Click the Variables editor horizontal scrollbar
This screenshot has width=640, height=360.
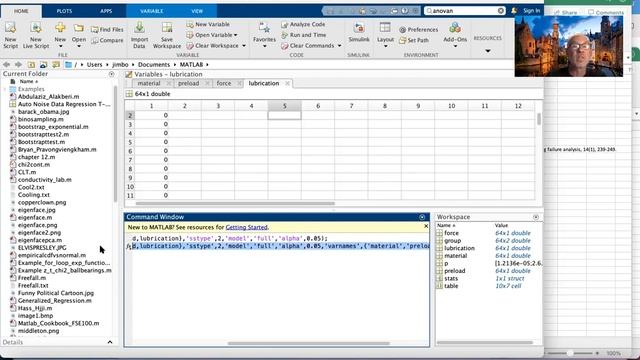[235, 203]
